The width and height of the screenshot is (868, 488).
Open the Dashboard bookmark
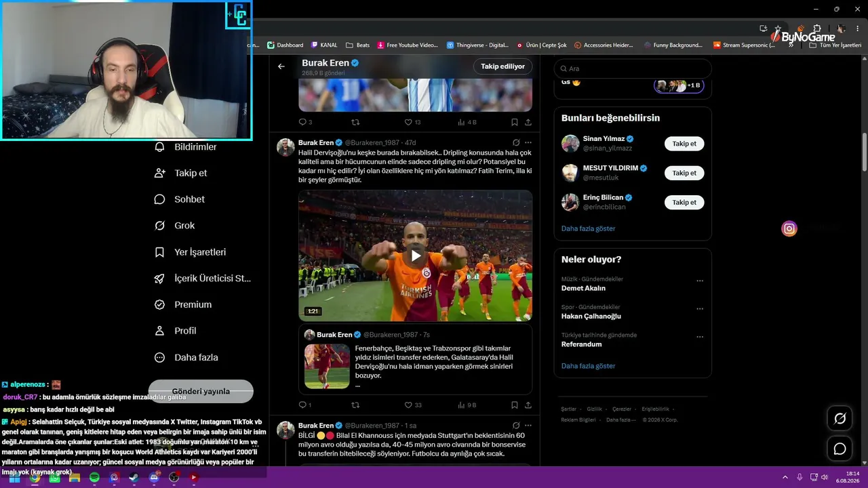(x=285, y=45)
